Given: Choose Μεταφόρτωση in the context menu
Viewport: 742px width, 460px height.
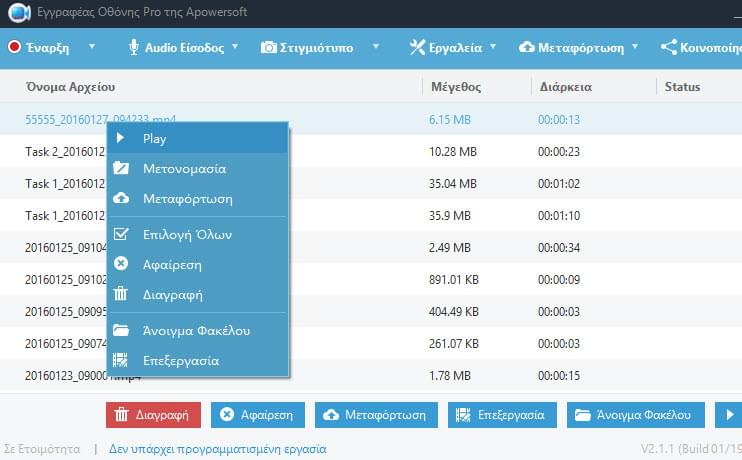Looking at the screenshot, I should point(198,199).
